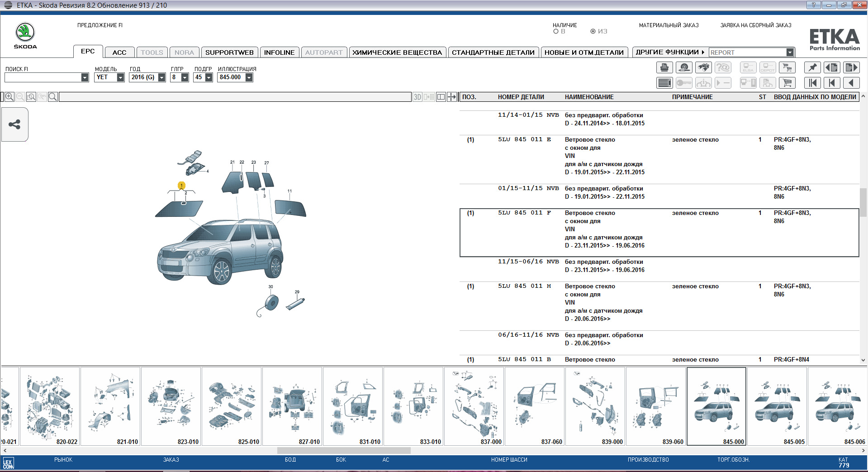Open thumbnail 820-022
This screenshot has height=472, width=868.
(x=50, y=406)
